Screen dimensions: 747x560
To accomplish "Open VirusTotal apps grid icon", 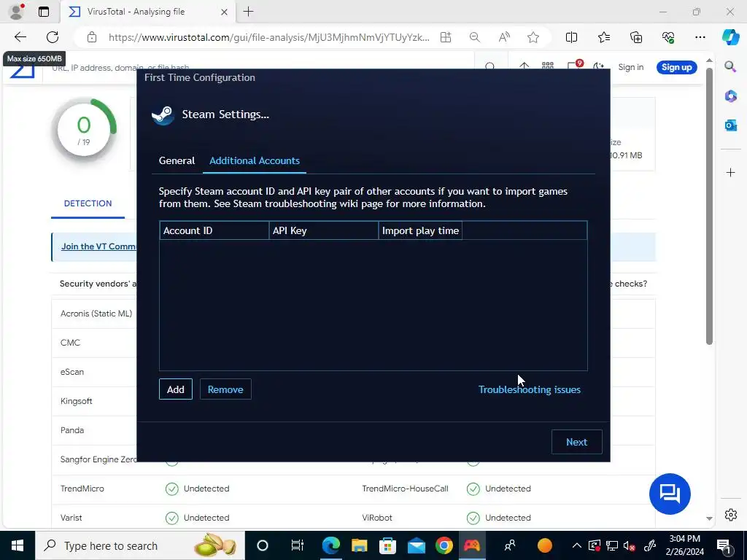I will [547, 66].
